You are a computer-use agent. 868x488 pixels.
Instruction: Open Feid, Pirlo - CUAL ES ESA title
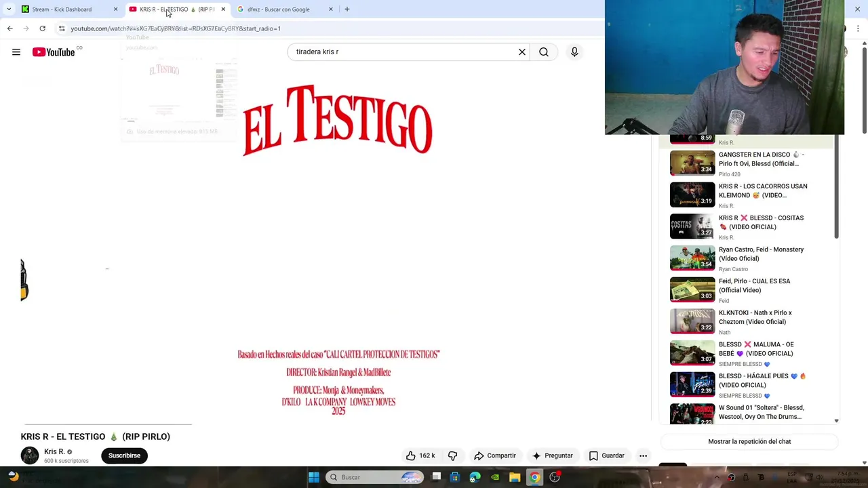[754, 285]
